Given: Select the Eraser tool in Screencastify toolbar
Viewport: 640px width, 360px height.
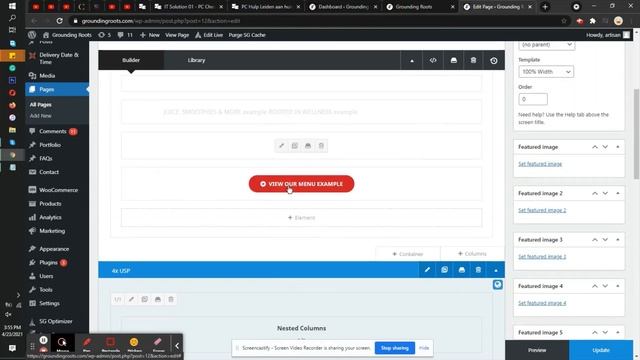Looking at the screenshot, I should click(158, 344).
